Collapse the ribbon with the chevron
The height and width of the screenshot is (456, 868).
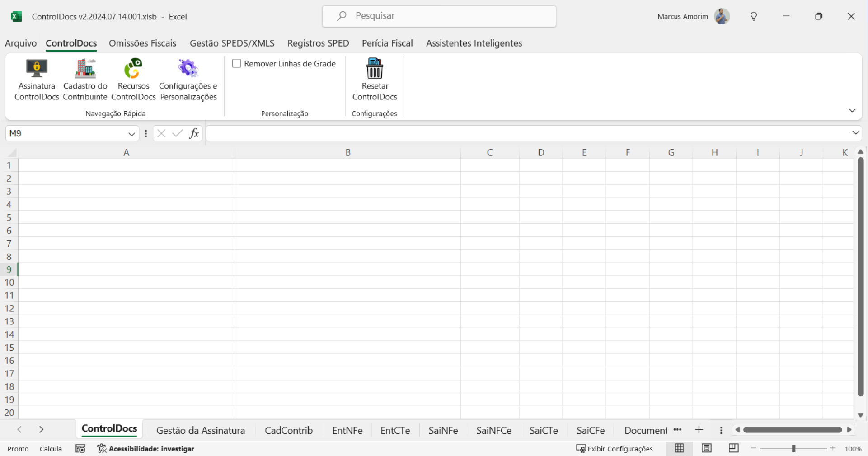coord(852,111)
